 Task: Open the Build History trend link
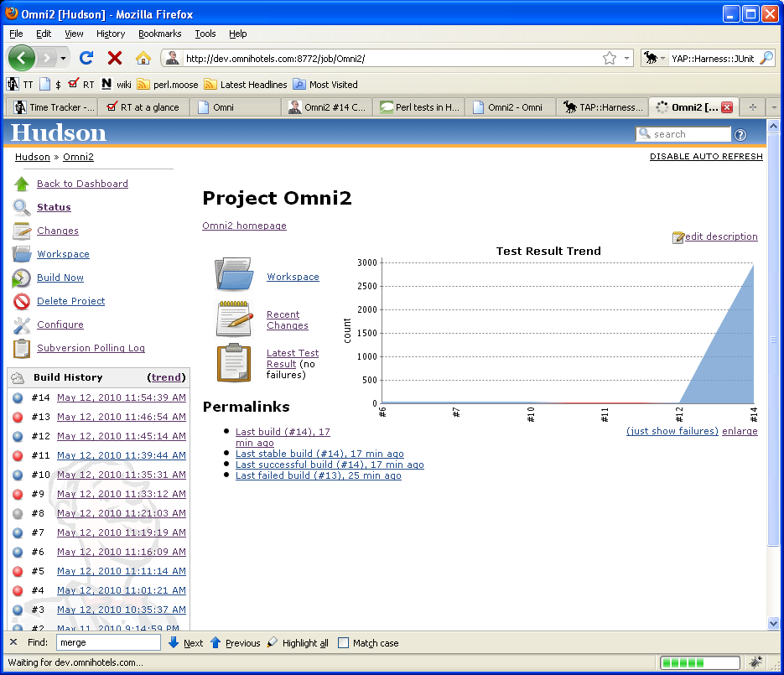point(169,377)
